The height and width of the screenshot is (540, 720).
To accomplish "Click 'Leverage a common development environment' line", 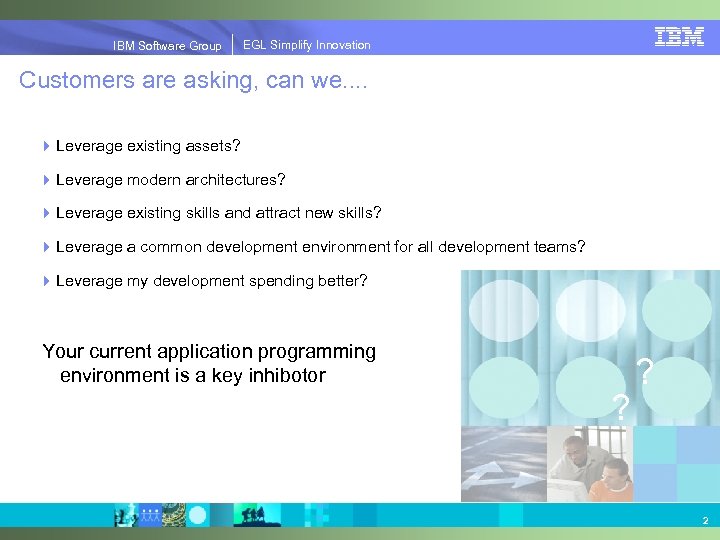I will coord(321,247).
